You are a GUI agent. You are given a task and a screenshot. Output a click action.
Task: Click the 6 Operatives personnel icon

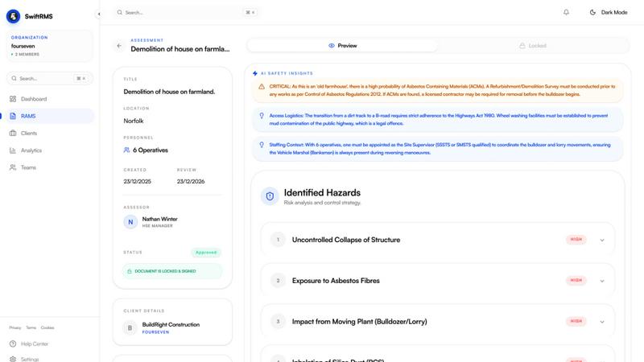pos(126,150)
